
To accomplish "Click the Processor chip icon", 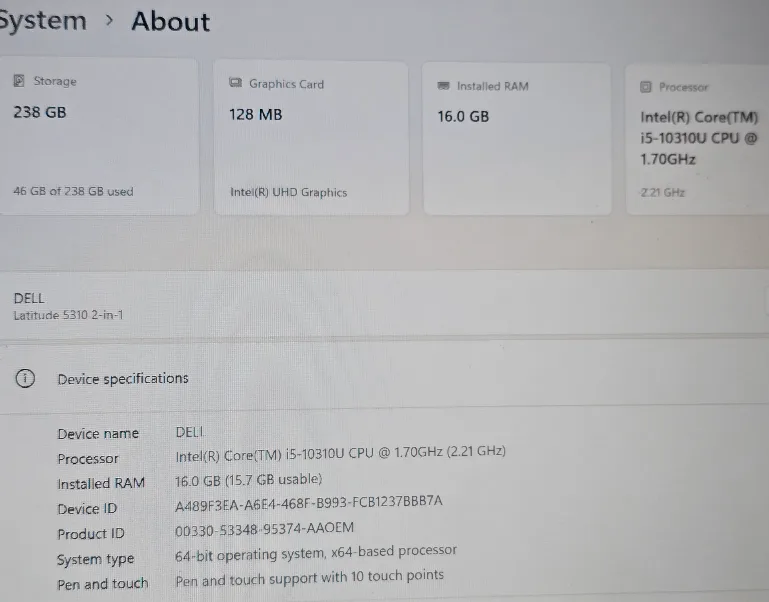I will tap(646, 88).
